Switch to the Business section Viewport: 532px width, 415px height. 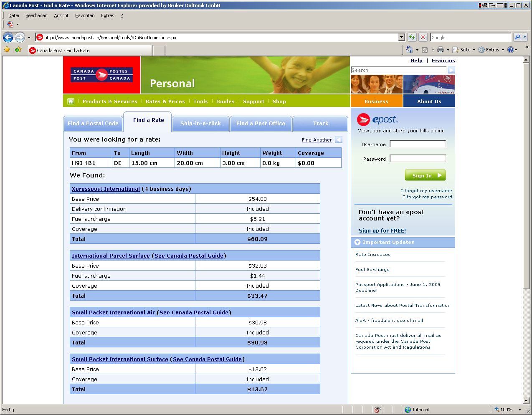[376, 101]
